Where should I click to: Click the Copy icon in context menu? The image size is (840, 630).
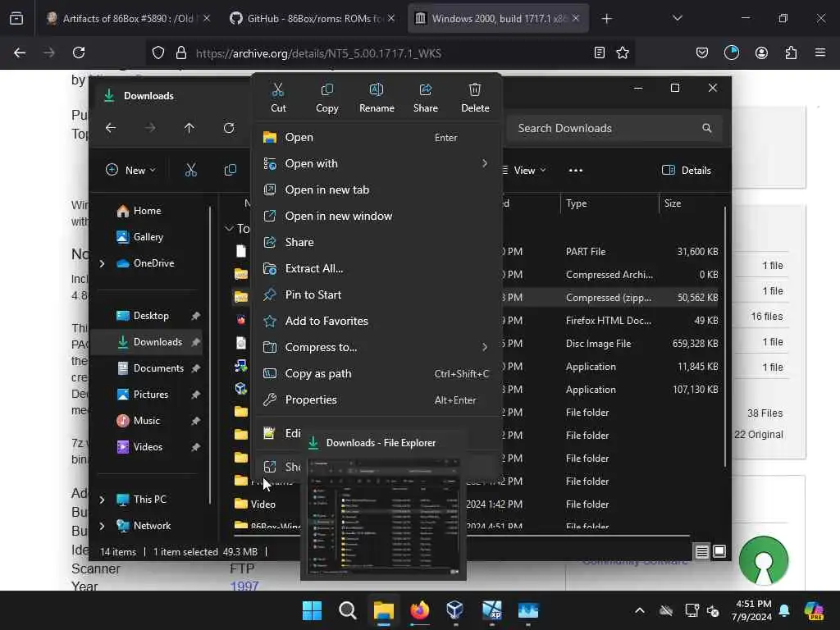326,89
